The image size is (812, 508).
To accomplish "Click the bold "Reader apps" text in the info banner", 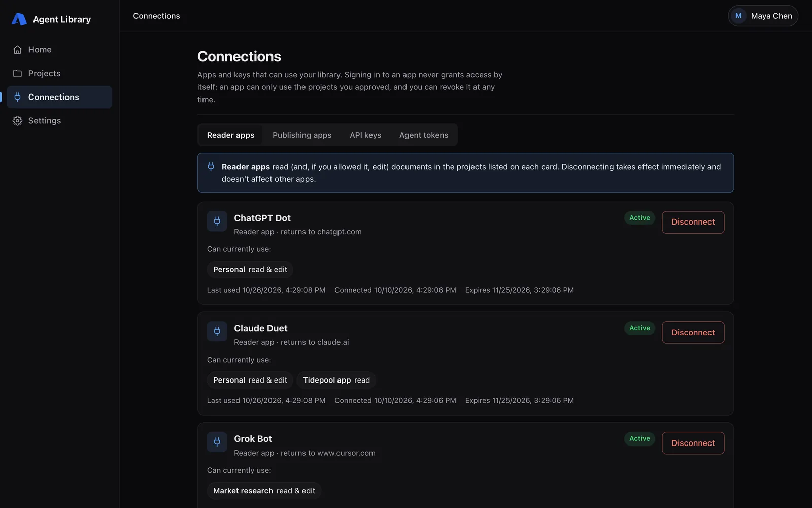I will (x=246, y=167).
